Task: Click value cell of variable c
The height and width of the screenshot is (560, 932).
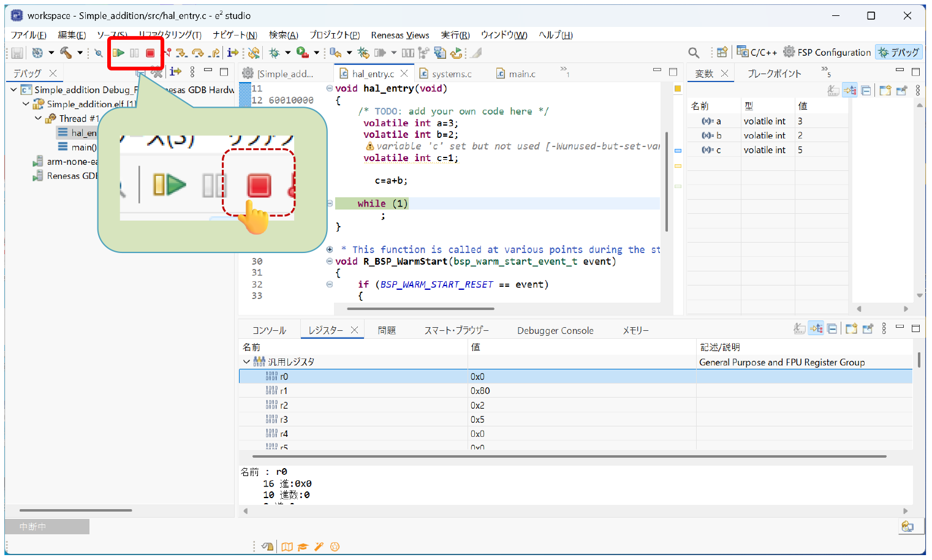Action: 821,149
